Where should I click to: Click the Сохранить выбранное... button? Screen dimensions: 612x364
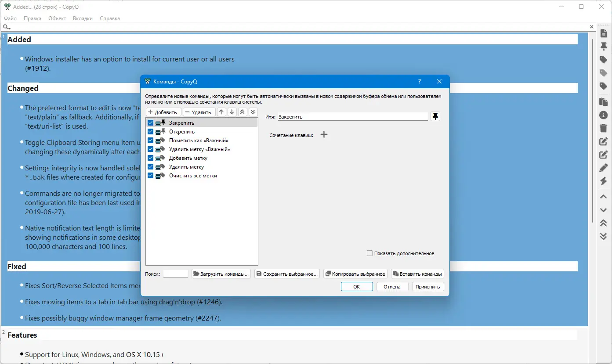tap(287, 274)
